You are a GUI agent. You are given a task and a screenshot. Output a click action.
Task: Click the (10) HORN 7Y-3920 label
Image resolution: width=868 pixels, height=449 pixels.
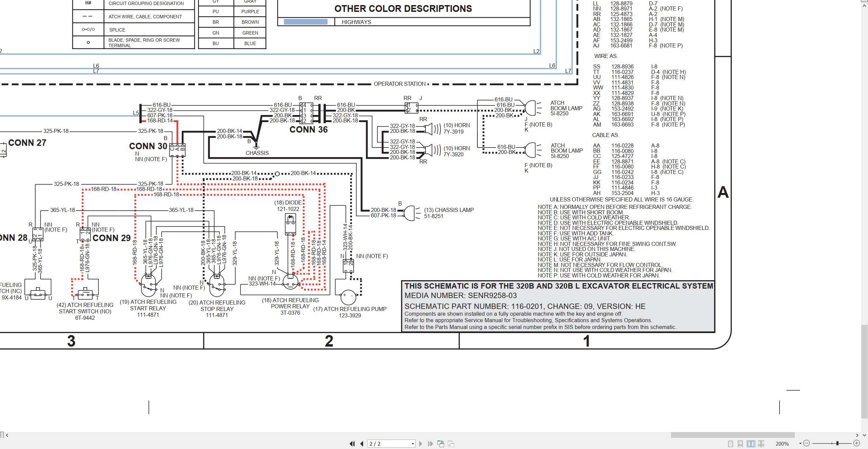tap(457, 151)
